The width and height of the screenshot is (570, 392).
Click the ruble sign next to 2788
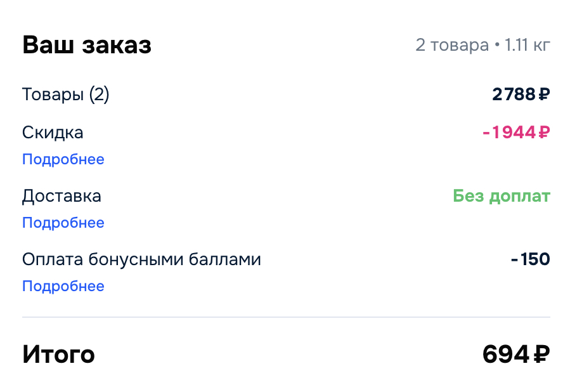pos(544,95)
